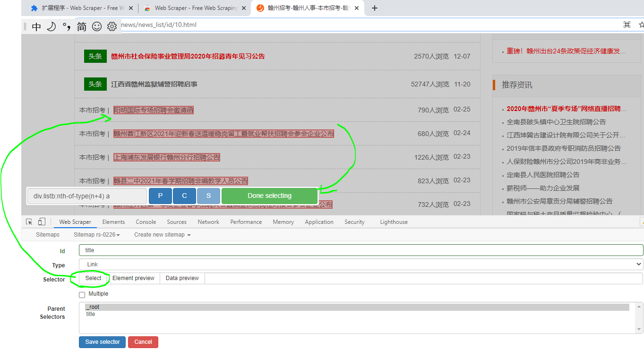
Task: Click the screenshot icon at the address bar's right edge
Action: click(627, 24)
